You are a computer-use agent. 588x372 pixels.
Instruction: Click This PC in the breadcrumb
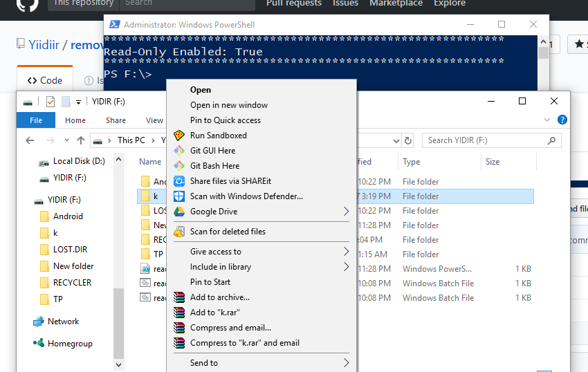[131, 140]
